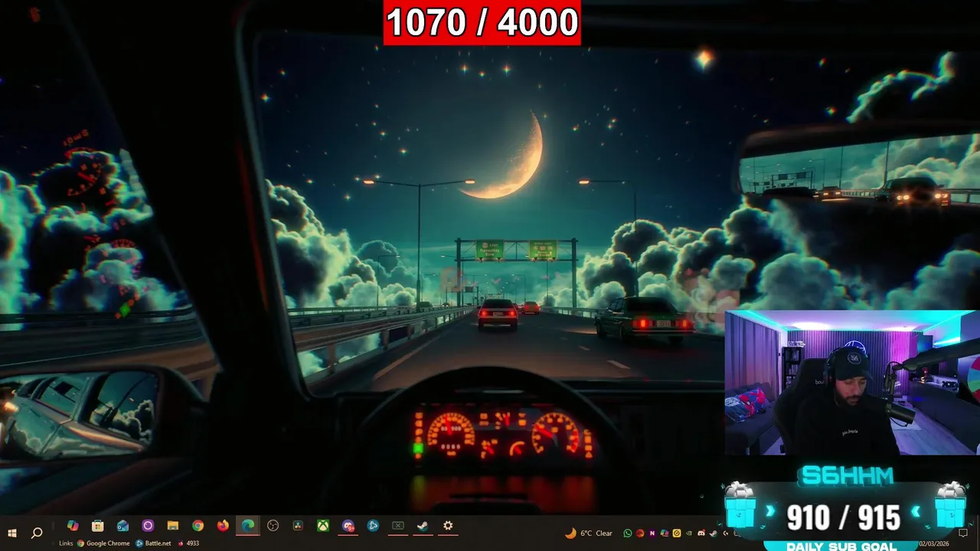Open NVIDIA tray icon
The height and width of the screenshot is (551, 980).
click(689, 533)
